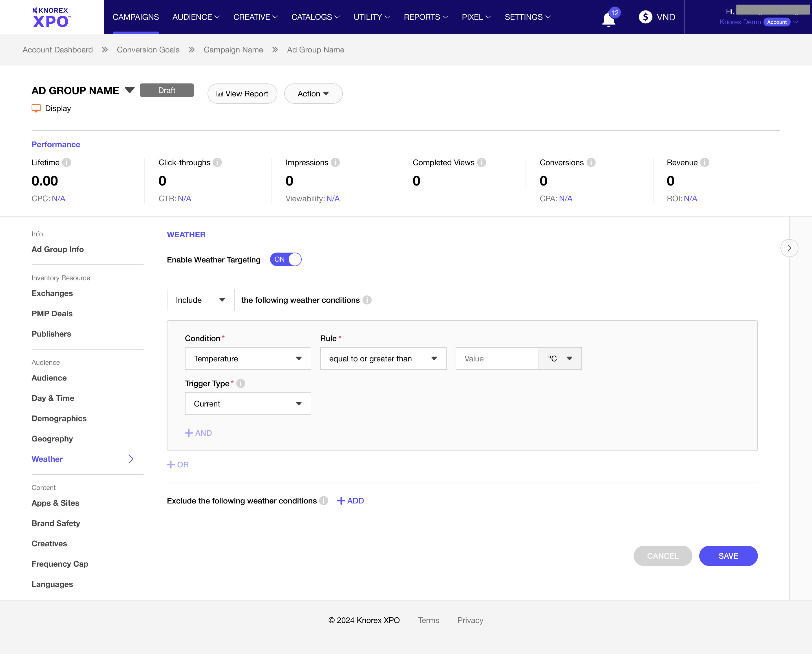Click the SAVE button
This screenshot has width=812, height=654.
[728, 556]
